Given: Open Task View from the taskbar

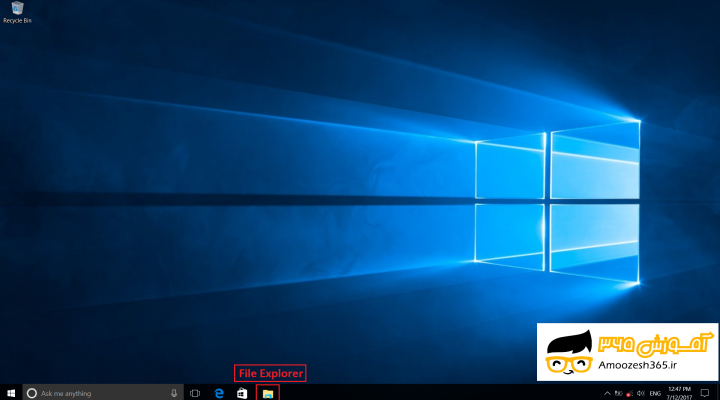Looking at the screenshot, I should click(x=195, y=393).
